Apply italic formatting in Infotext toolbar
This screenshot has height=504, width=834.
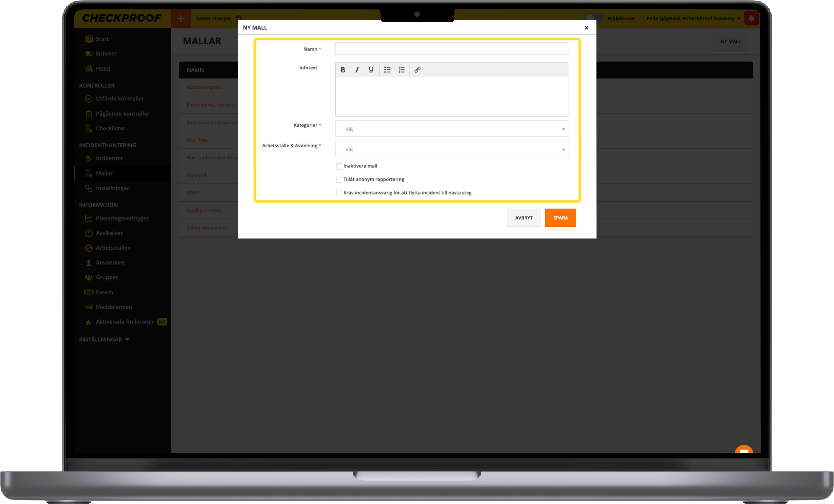tap(357, 70)
